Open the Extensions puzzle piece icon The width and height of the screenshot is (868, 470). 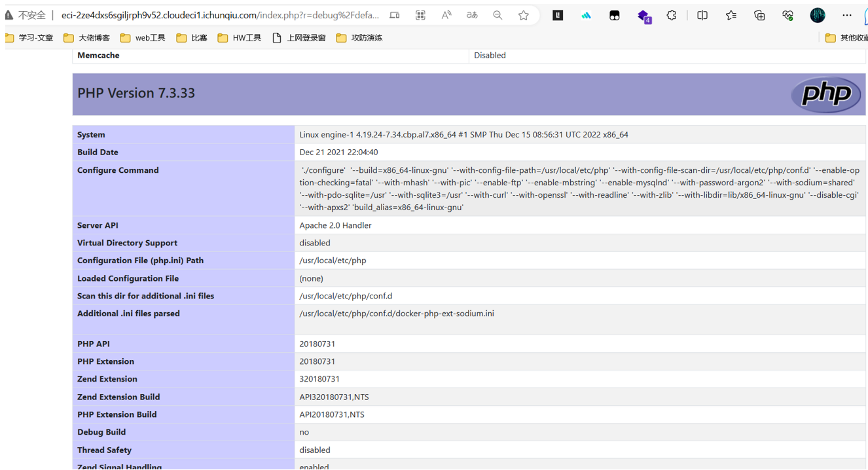click(672, 15)
